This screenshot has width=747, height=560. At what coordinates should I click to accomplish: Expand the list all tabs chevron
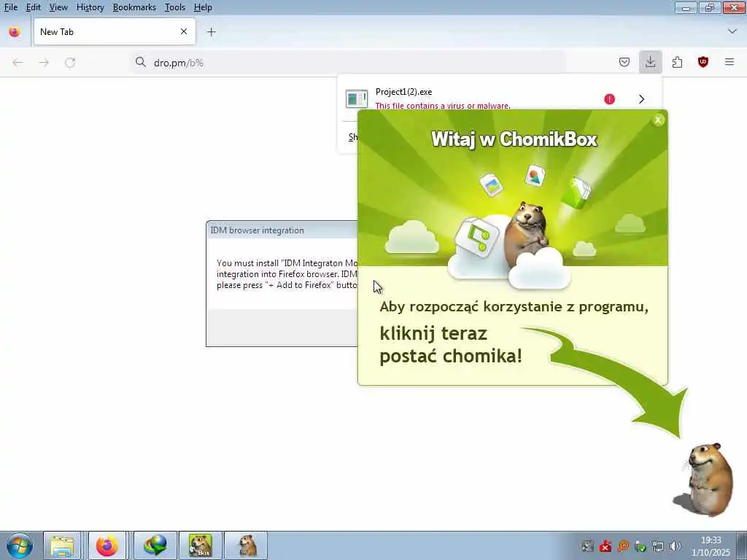pos(732,31)
